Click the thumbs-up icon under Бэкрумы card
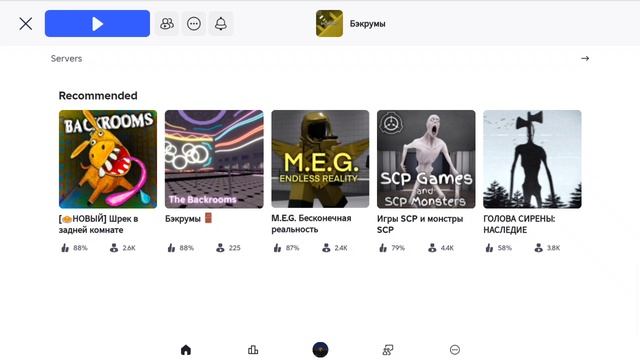 click(171, 248)
